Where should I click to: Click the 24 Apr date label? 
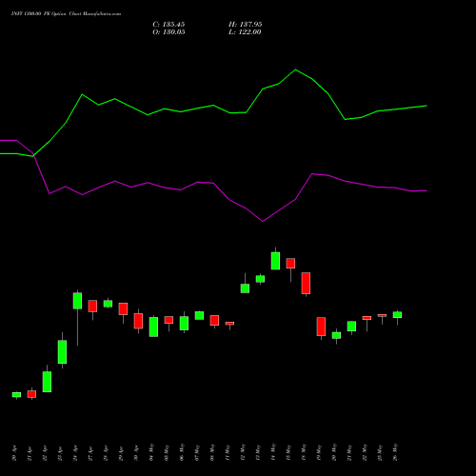75,453
